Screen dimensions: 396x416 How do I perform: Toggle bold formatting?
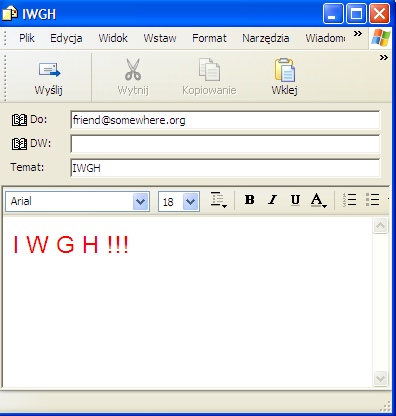click(x=249, y=200)
